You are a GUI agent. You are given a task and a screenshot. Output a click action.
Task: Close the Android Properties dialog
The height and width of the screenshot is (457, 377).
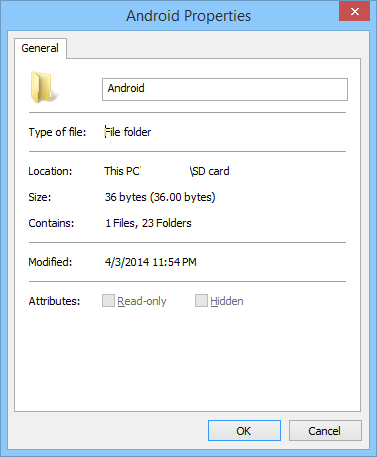click(354, 11)
